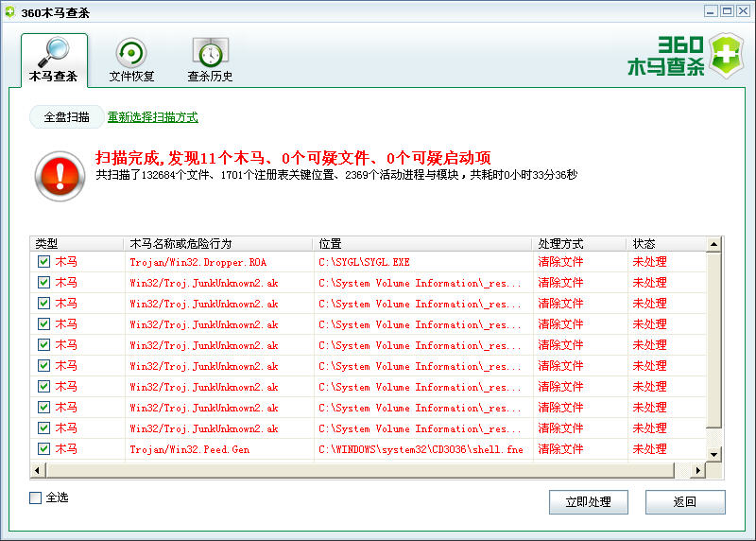Click the clock icon for 查杀历史
756x541 pixels.
[x=210, y=52]
